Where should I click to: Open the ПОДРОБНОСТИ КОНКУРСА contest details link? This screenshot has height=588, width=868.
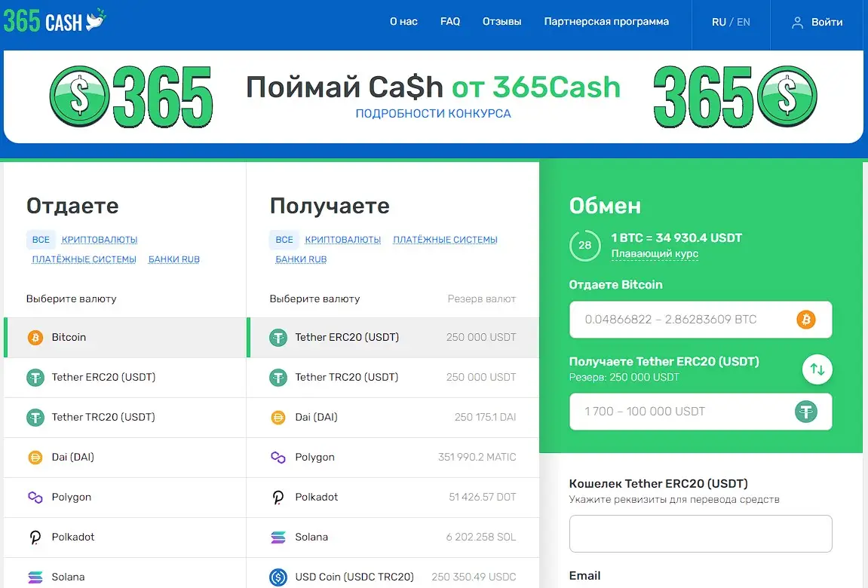[433, 113]
